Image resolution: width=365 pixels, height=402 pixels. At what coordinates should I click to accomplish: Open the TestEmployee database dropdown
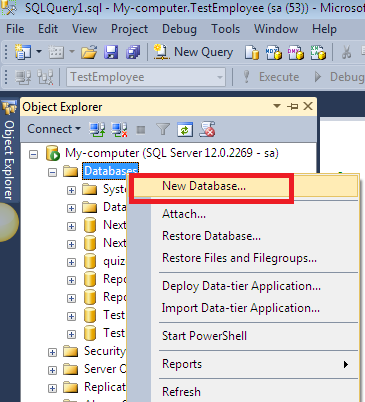146,77
